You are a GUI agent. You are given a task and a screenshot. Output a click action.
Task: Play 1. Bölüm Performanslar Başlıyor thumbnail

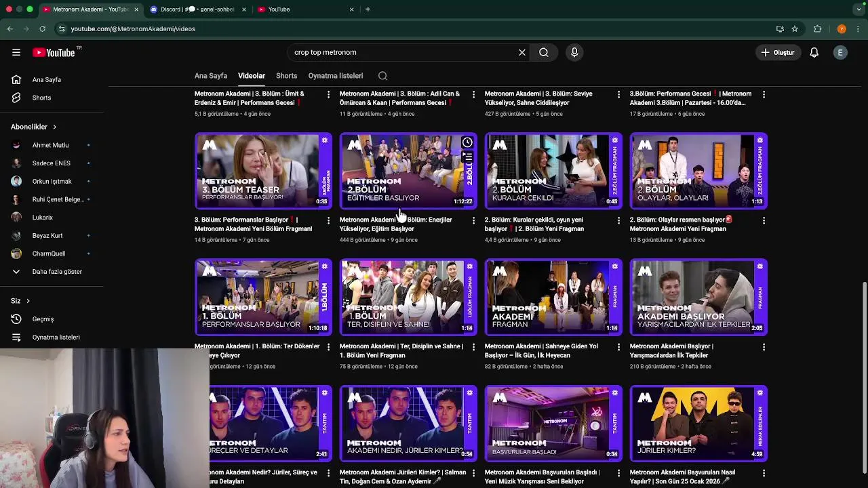[x=263, y=297]
